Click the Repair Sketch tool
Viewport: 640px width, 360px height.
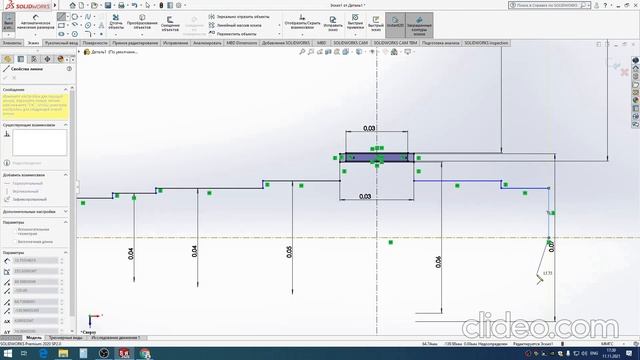(333, 24)
